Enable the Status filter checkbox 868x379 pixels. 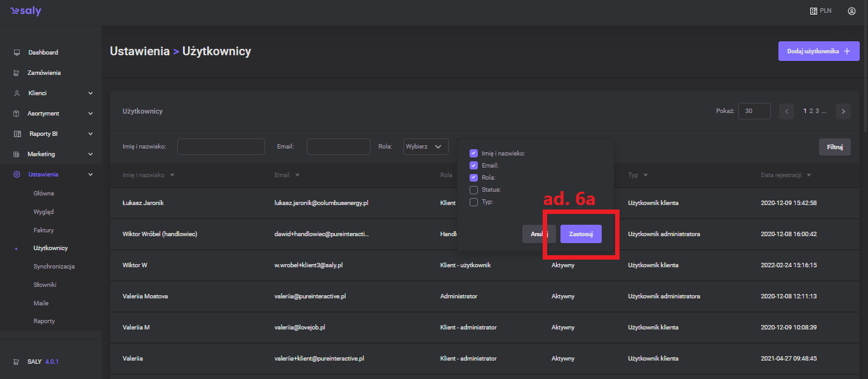pos(473,190)
